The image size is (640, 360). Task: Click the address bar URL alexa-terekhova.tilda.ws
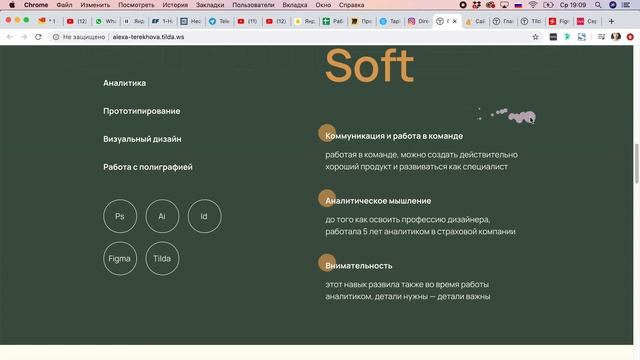(148, 37)
